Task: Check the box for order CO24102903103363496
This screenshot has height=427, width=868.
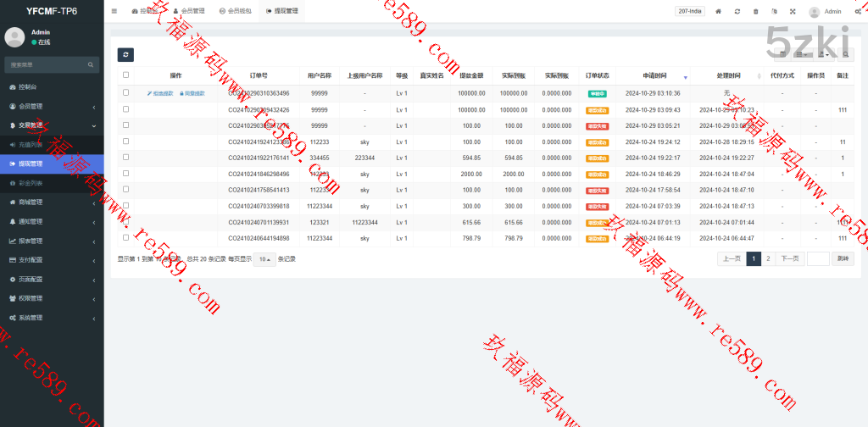Action: coord(125,93)
